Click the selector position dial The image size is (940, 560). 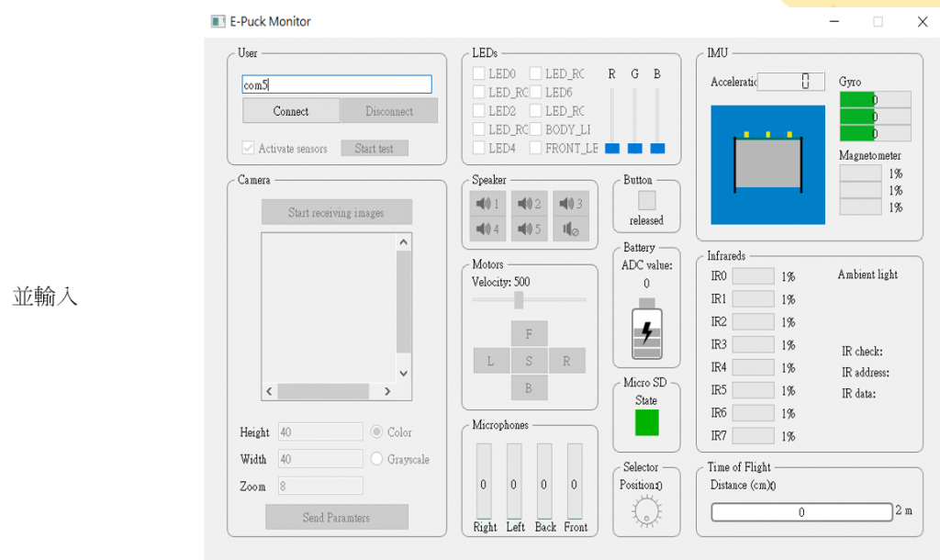pyautogui.click(x=646, y=511)
